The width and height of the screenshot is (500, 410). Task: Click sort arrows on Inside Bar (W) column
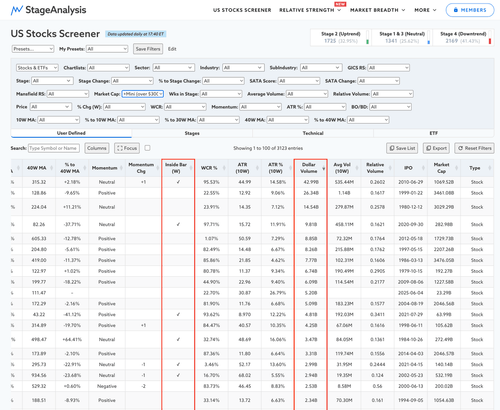tap(191, 168)
